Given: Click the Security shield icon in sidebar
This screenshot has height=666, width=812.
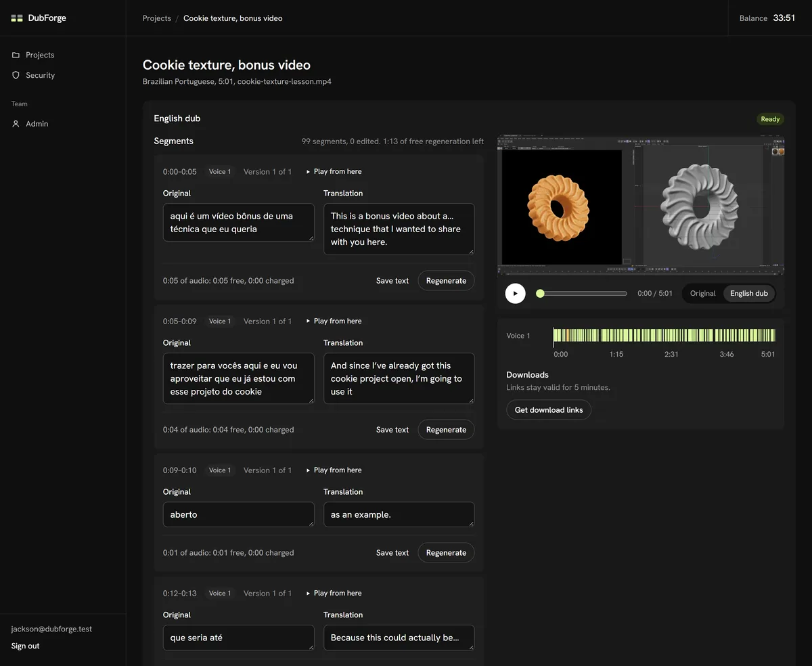Looking at the screenshot, I should pos(16,75).
